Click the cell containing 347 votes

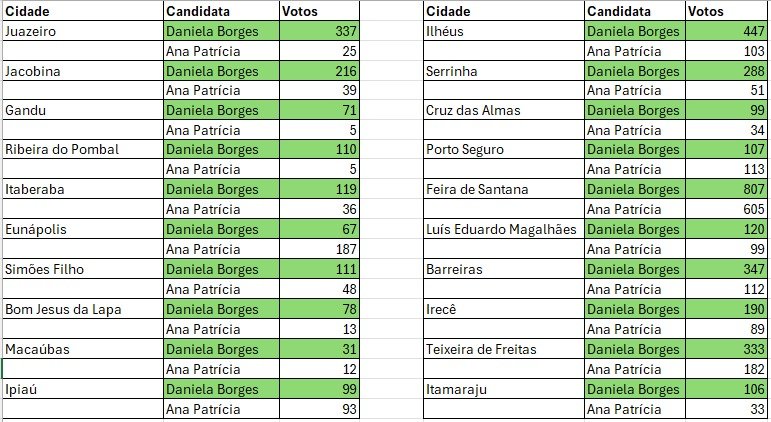[x=726, y=269]
